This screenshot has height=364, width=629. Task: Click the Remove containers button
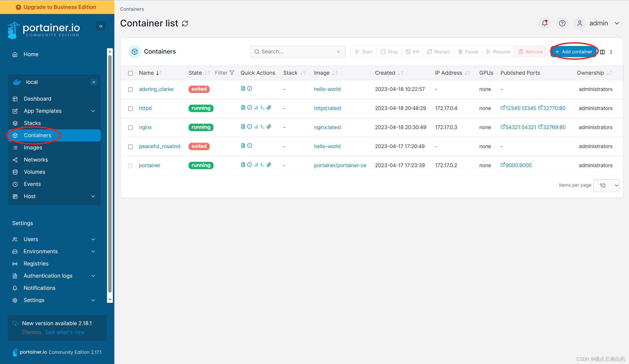(530, 52)
